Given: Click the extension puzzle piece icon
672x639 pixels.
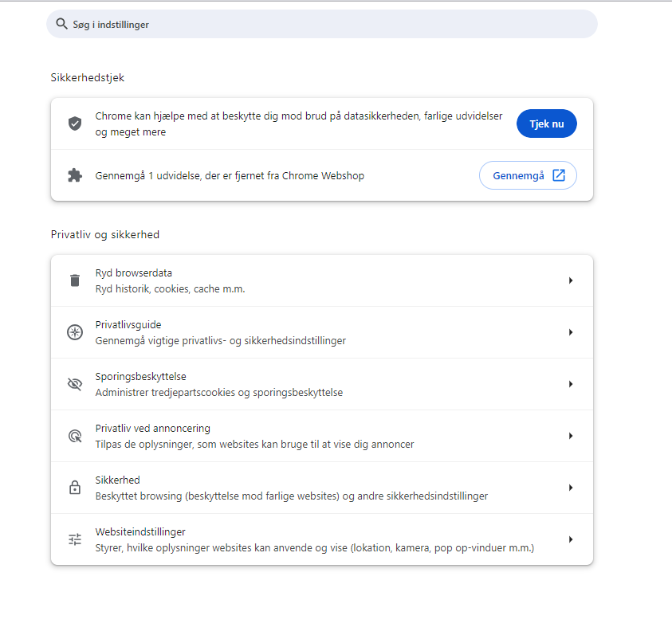Looking at the screenshot, I should tap(75, 175).
